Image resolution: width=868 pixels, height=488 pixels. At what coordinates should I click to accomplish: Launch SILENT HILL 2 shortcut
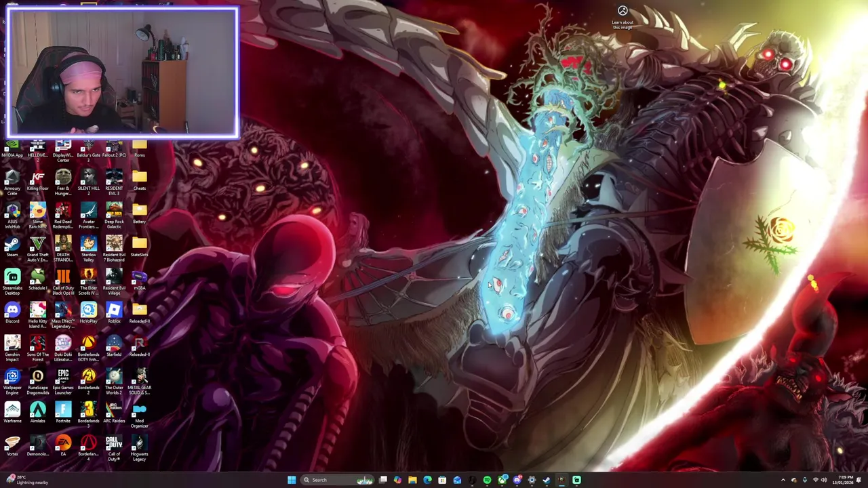coord(88,182)
